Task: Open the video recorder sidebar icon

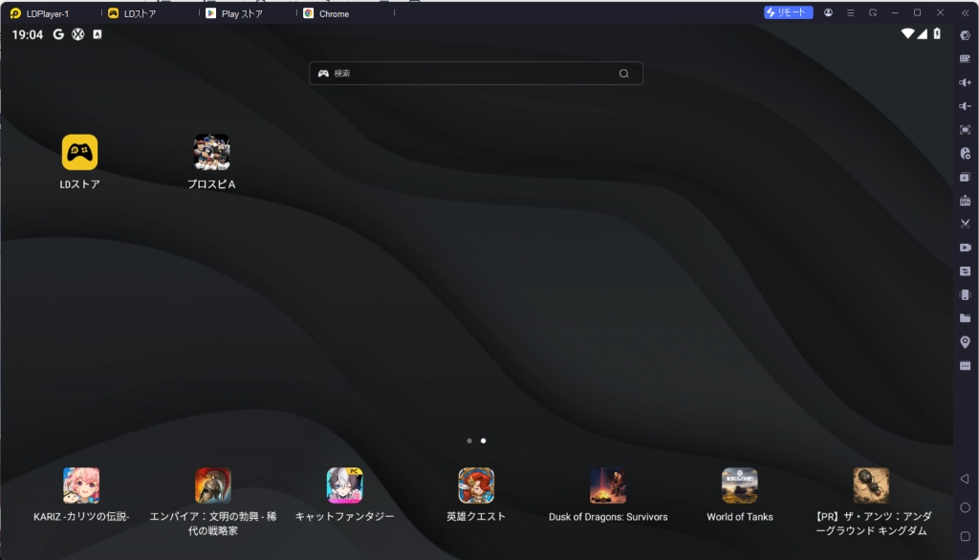Action: pos(965,248)
